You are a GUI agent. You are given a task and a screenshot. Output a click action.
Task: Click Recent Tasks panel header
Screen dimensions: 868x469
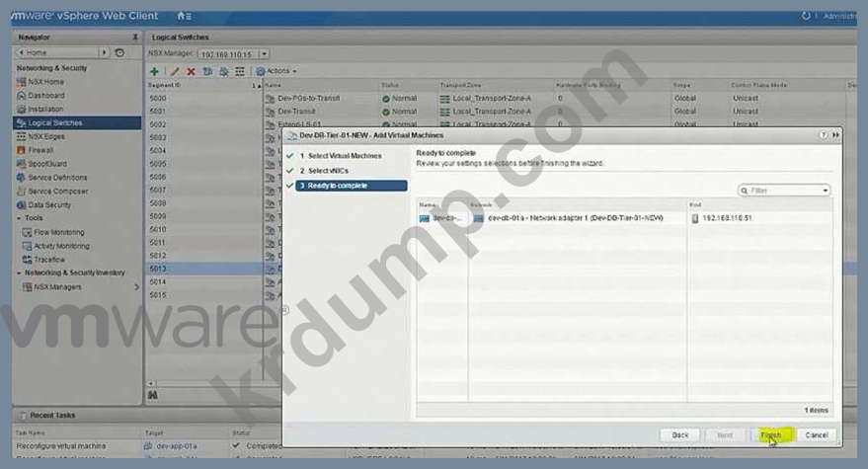click(x=52, y=416)
